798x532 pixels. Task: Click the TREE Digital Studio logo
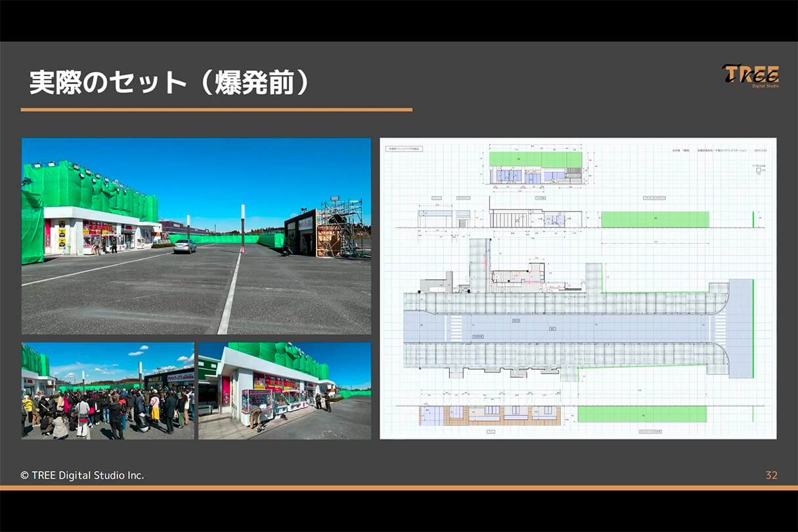click(751, 77)
